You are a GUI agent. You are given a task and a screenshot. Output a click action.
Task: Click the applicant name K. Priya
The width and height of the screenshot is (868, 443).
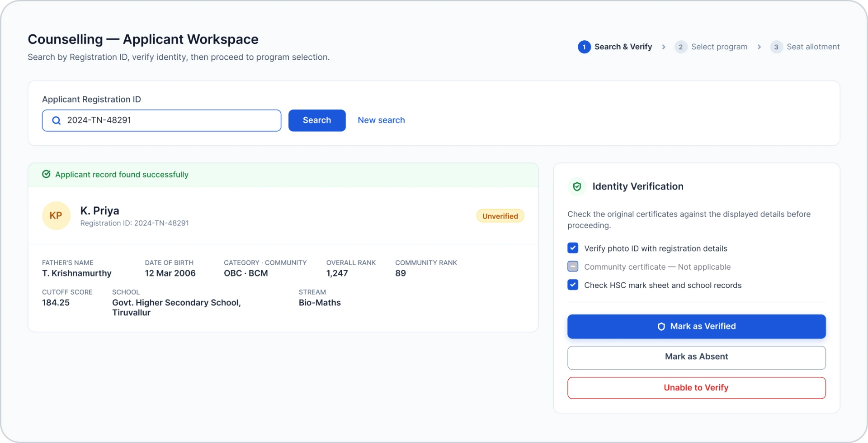click(99, 211)
